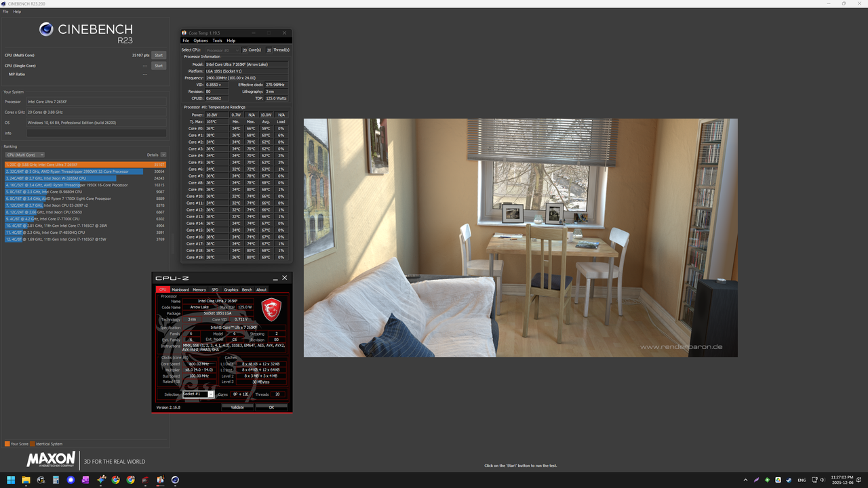The image size is (868, 488).
Task: Open Steam from the system tray
Action: (x=789, y=480)
